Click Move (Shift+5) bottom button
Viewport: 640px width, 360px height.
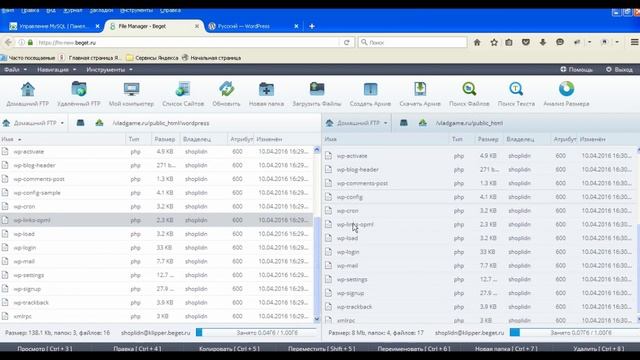click(x=322, y=349)
